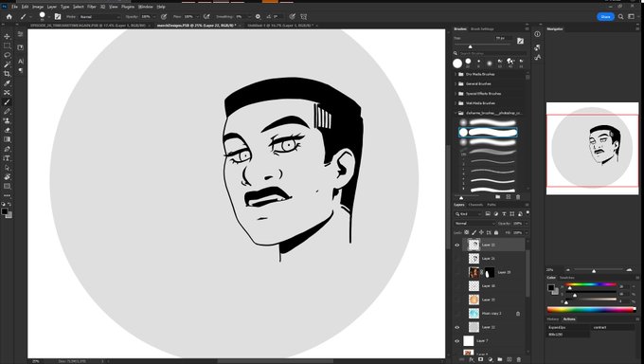The height and width of the screenshot is (364, 644).
Task: Filter for type layers icon
Action: coord(504,214)
